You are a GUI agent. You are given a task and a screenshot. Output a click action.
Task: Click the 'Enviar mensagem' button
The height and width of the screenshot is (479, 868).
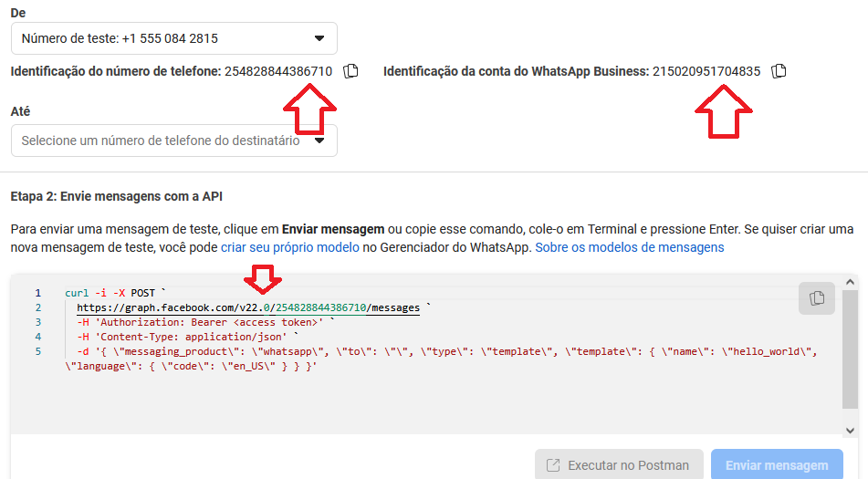[777, 465]
